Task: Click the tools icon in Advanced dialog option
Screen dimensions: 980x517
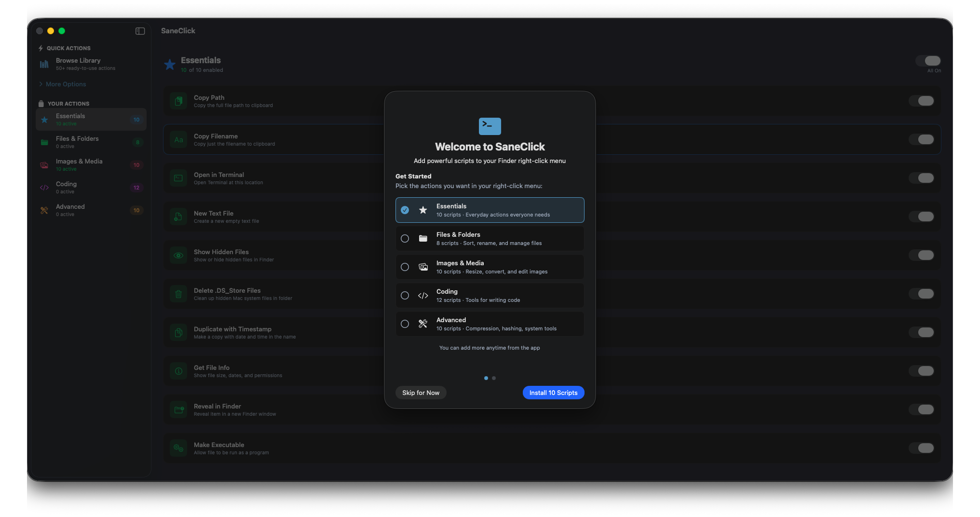Action: point(423,324)
